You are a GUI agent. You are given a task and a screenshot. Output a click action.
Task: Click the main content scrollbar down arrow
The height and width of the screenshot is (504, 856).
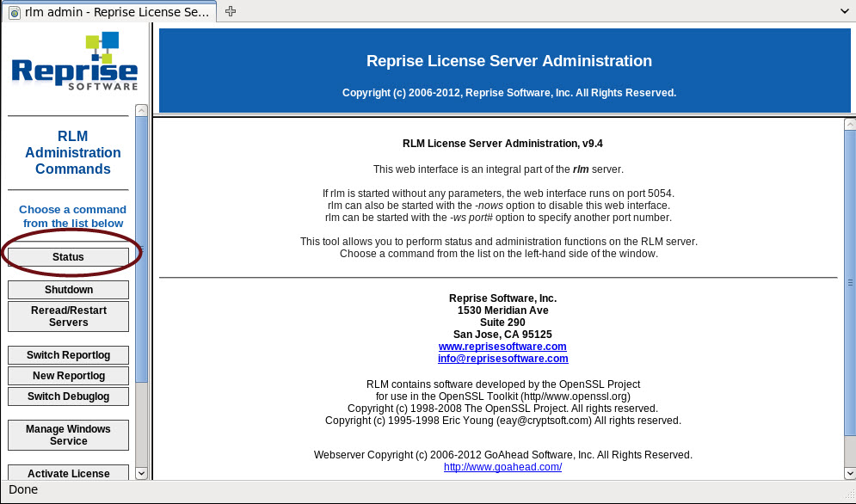(849, 472)
